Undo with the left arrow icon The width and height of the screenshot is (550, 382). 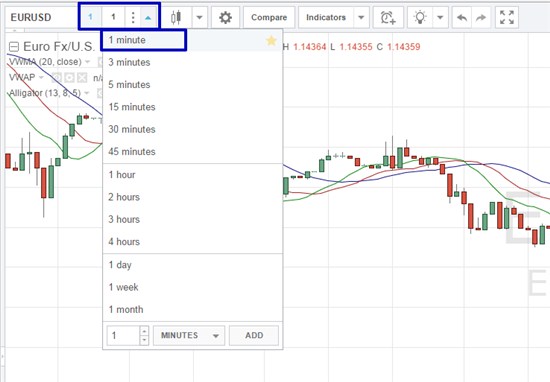coord(462,17)
